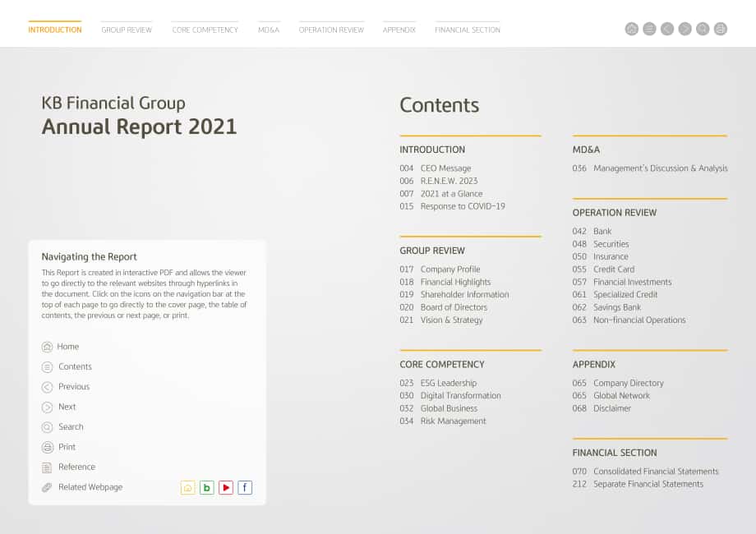Click the Next icon in the legend list

click(x=48, y=407)
